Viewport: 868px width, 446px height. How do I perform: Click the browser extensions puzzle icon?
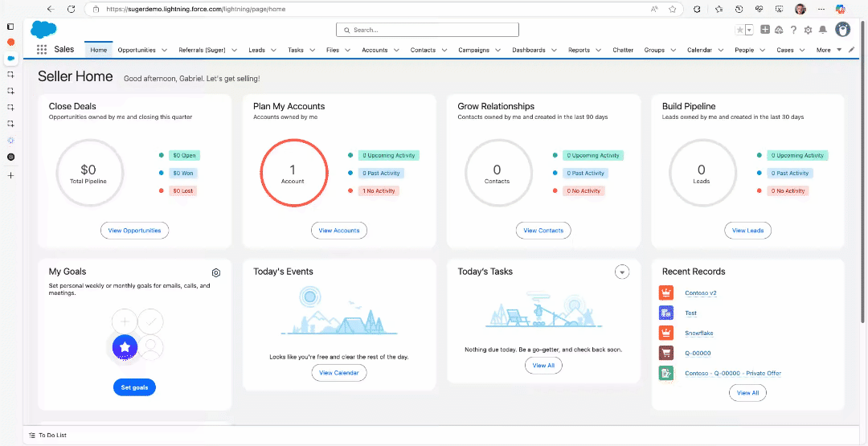pos(697,10)
